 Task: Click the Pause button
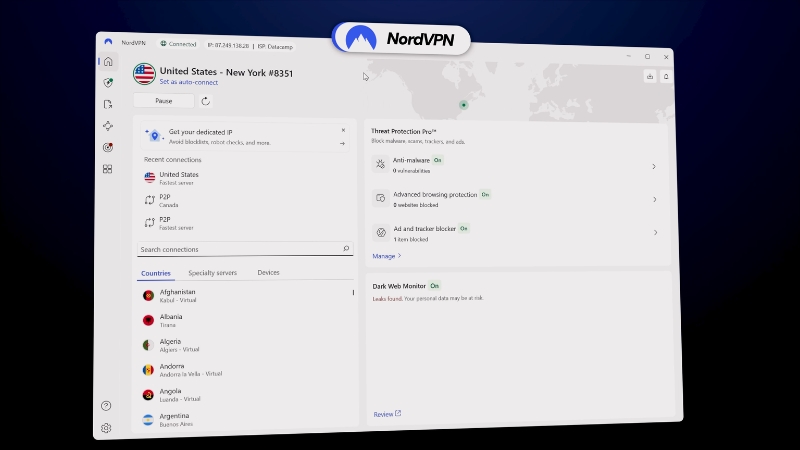click(164, 101)
